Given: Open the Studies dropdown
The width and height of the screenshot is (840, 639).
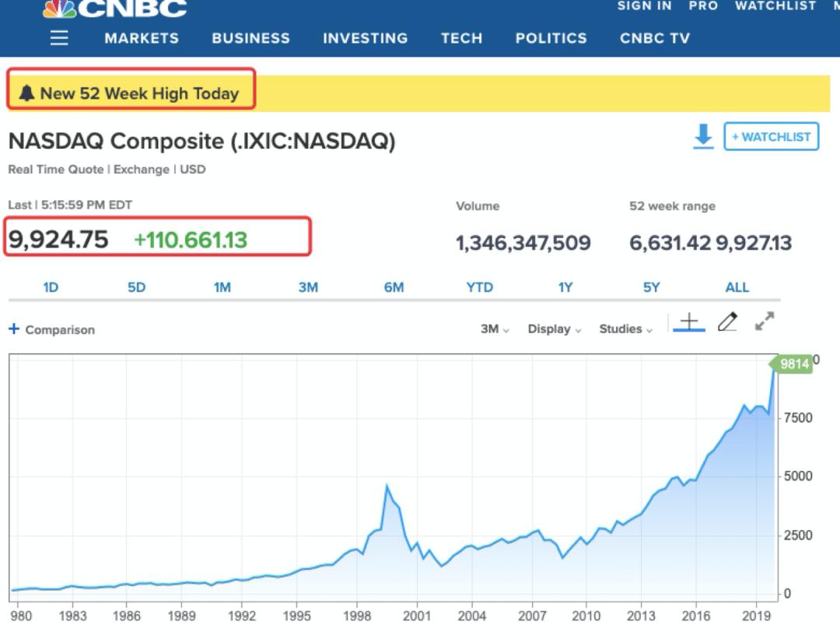Looking at the screenshot, I should point(625,329).
